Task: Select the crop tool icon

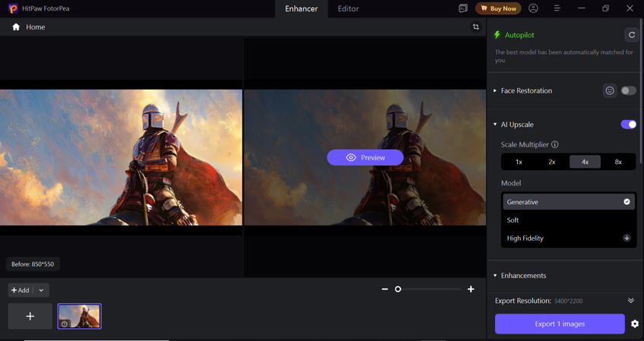Action: pyautogui.click(x=475, y=27)
